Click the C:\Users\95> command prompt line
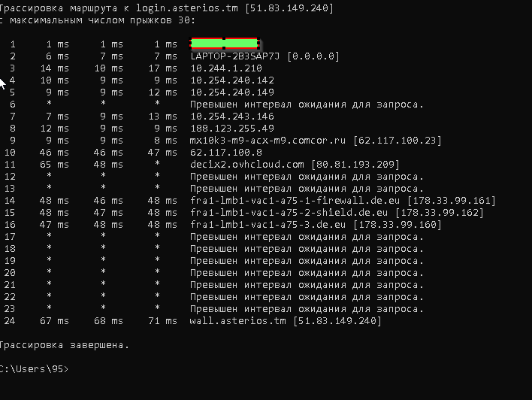The height and width of the screenshot is (400, 532). pyautogui.click(x=34, y=369)
